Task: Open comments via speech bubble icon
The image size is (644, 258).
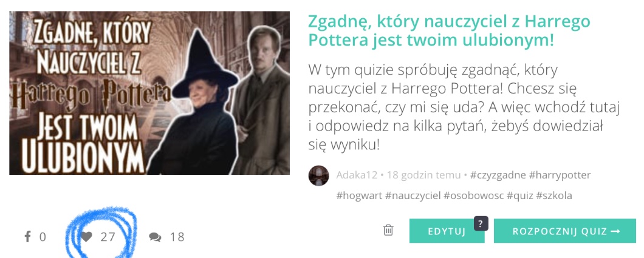Action: (155, 237)
